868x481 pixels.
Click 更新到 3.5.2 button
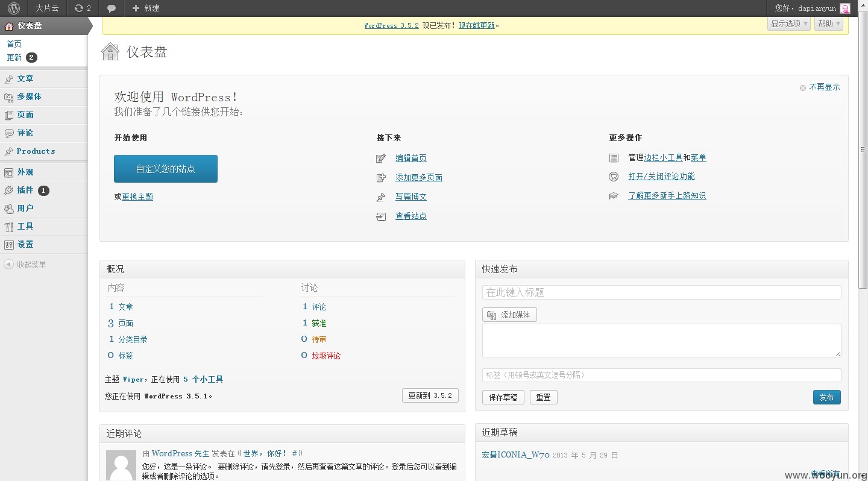coord(430,395)
